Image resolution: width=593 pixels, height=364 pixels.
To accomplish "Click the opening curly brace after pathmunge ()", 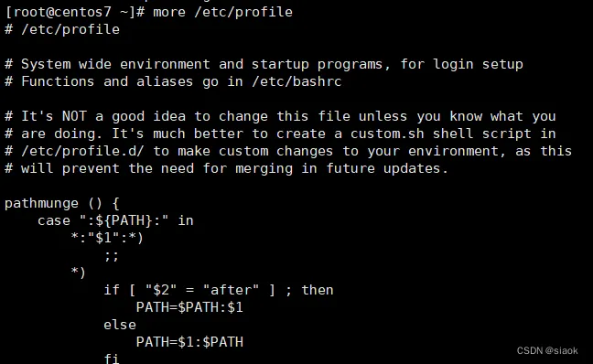I will (x=115, y=203).
